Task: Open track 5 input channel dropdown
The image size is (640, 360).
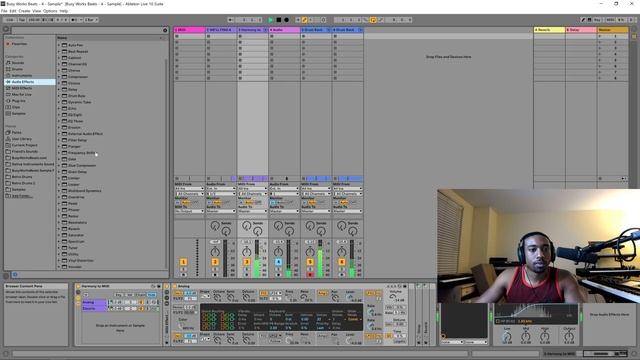Action: tap(316, 193)
